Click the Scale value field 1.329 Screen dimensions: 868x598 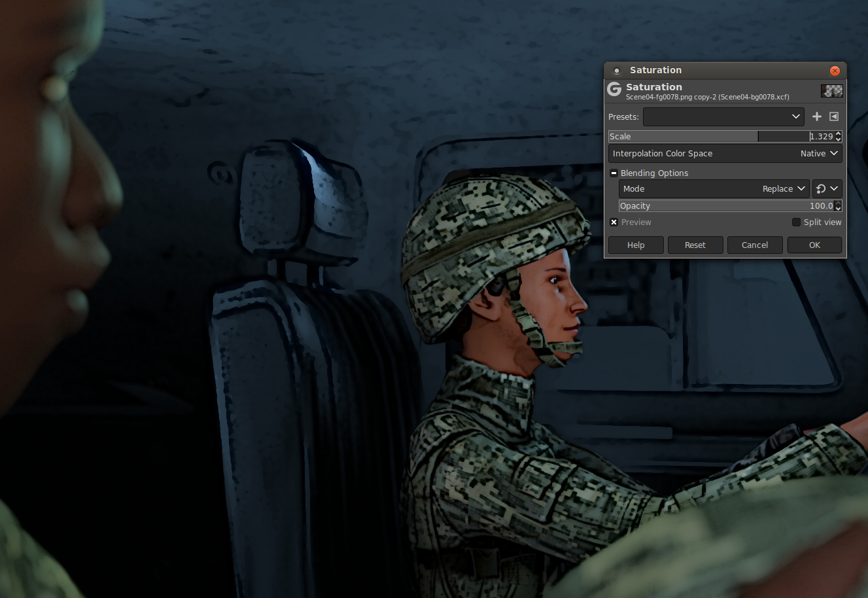click(822, 137)
